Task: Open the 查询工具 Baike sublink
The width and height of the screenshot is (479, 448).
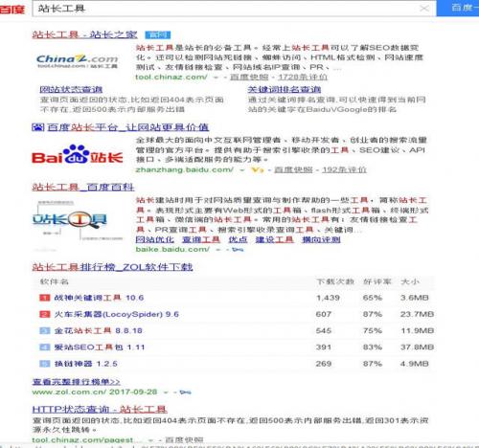Action: click(x=201, y=239)
